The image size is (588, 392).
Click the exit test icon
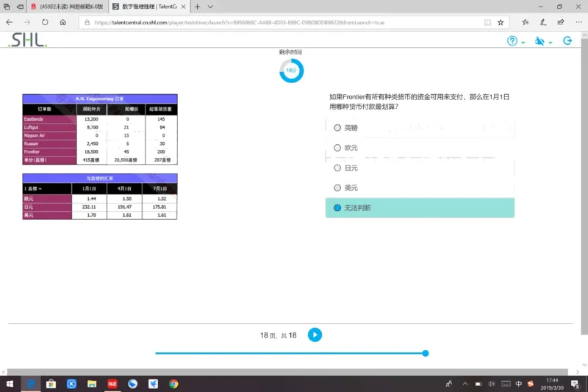click(567, 40)
